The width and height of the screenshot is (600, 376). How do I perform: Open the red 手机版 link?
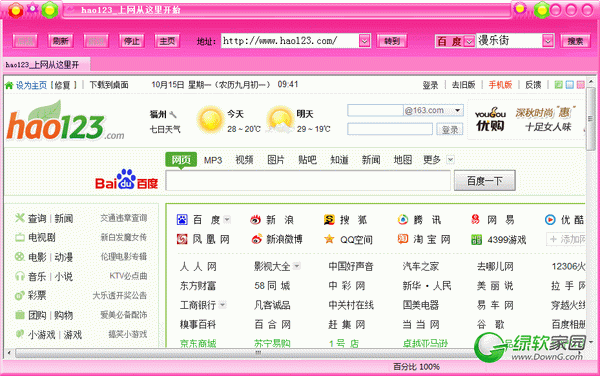(x=500, y=85)
